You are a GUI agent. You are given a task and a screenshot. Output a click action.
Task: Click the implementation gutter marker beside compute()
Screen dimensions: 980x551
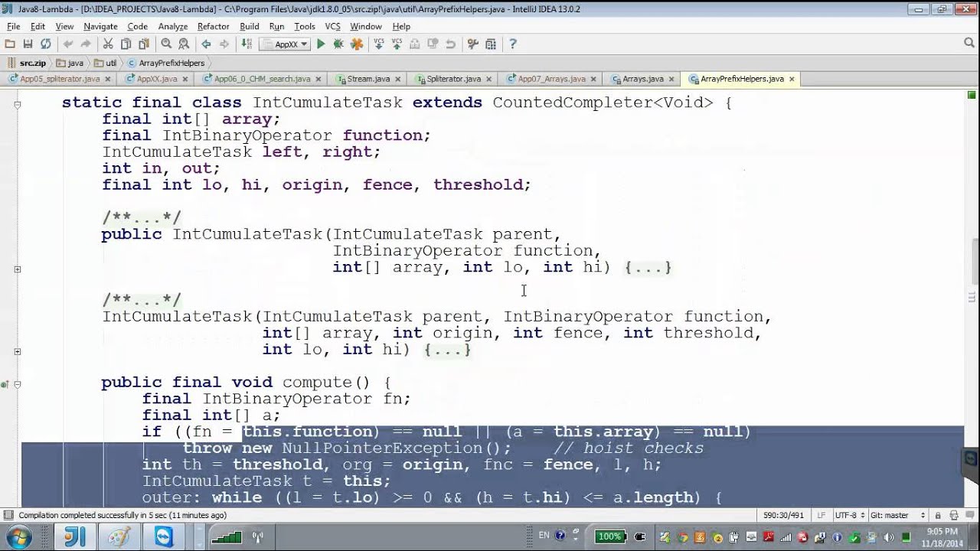point(5,383)
